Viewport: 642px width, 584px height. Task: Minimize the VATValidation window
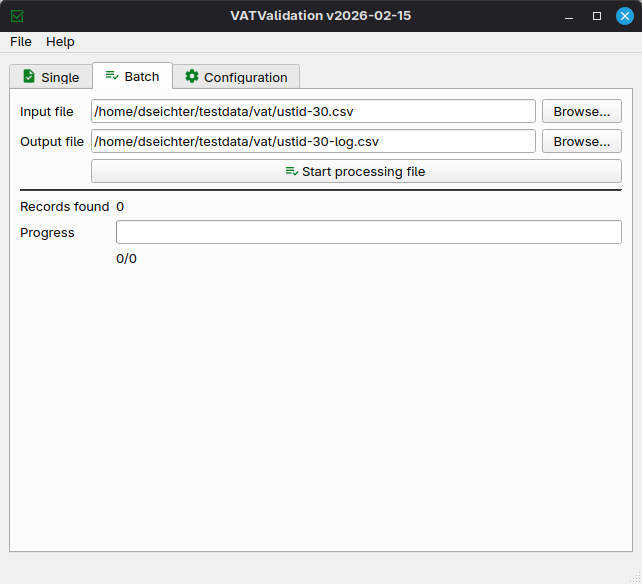tap(569, 16)
